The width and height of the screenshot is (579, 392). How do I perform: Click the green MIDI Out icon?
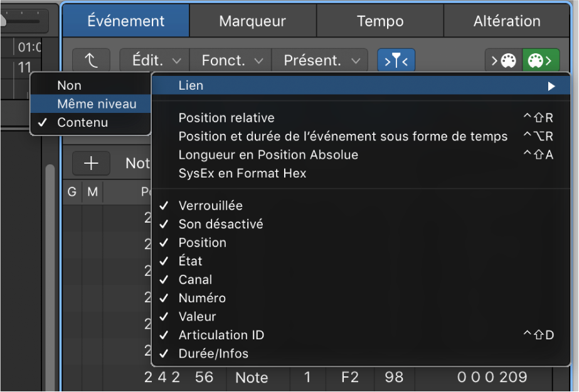click(540, 60)
